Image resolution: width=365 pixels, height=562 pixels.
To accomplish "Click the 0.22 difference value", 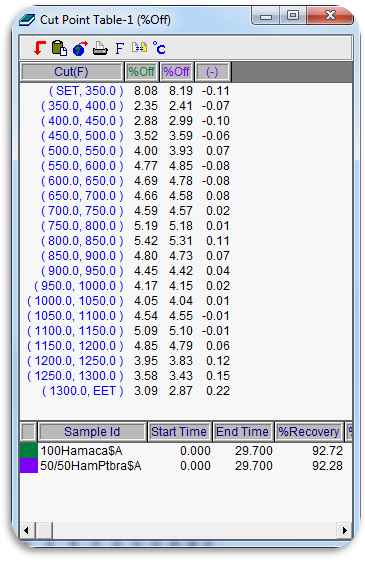I will coord(218,391).
